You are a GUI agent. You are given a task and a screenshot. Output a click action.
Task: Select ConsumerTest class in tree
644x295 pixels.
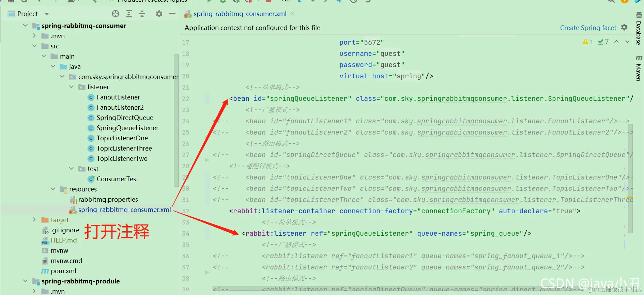pyautogui.click(x=117, y=179)
